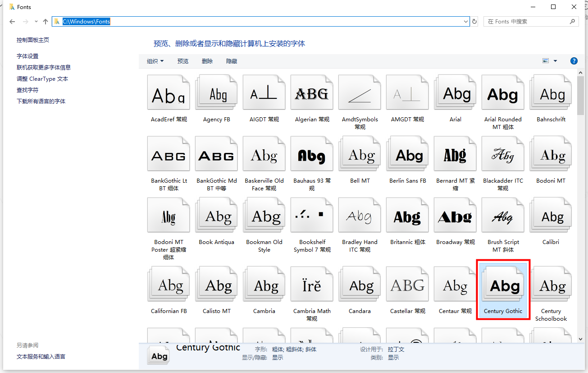Image resolution: width=588 pixels, height=373 pixels.
Task: Select the Calibri font family thumbnail
Action: coord(551,217)
